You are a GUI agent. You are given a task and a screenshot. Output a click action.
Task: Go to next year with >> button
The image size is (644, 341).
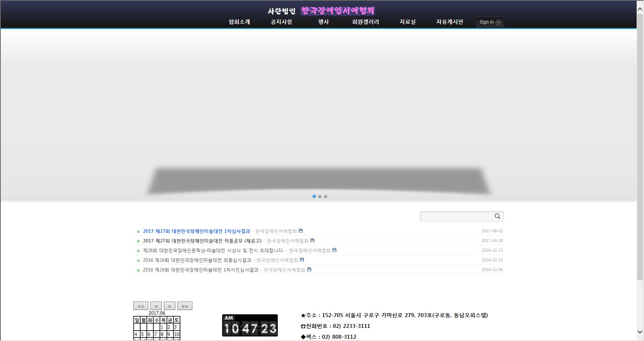pyautogui.click(x=185, y=306)
